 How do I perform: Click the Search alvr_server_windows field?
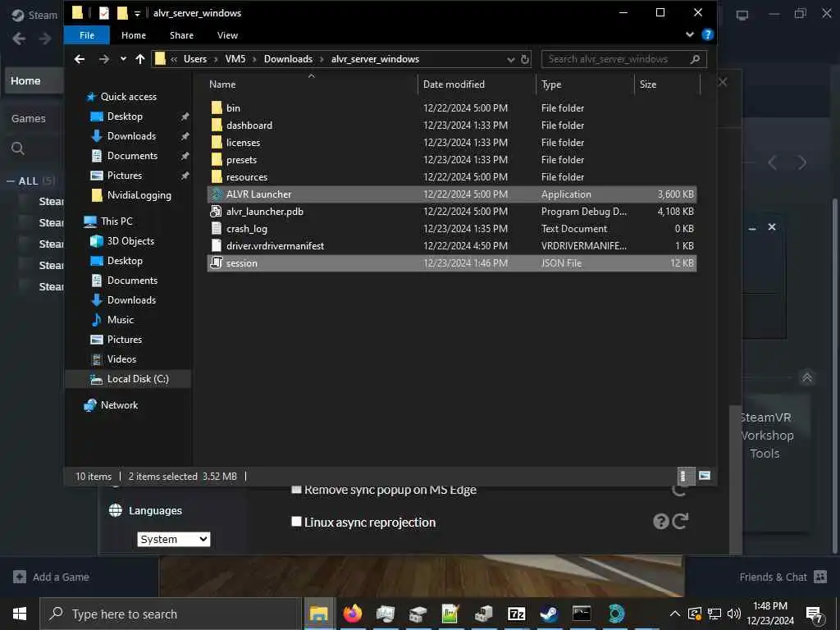[x=623, y=59]
